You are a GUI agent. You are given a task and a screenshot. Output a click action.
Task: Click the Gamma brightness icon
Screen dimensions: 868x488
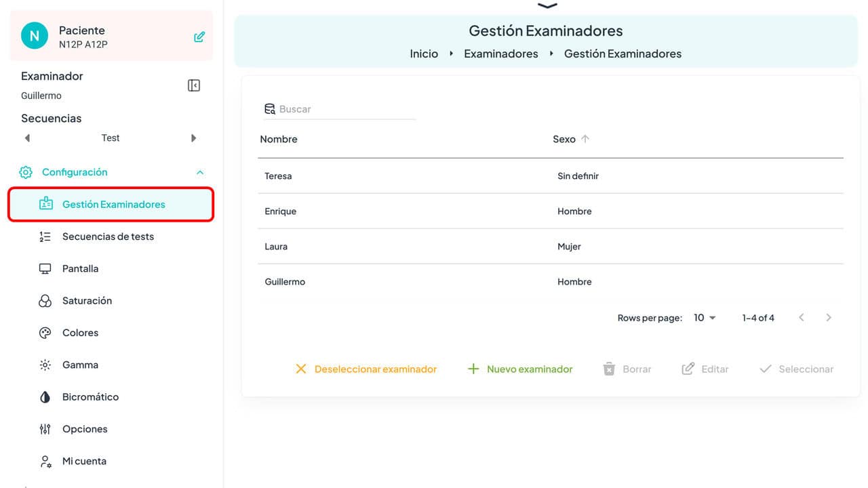pos(45,365)
